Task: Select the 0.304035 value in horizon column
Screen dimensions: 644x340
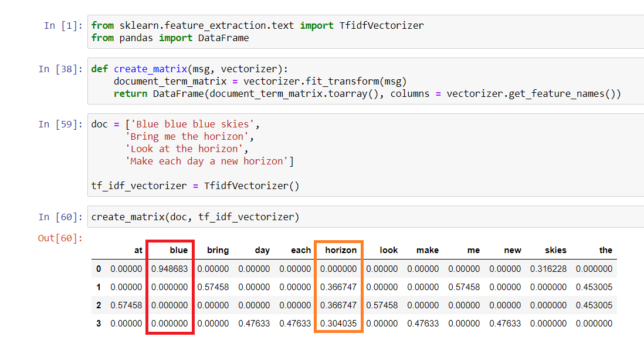Action: coord(338,324)
